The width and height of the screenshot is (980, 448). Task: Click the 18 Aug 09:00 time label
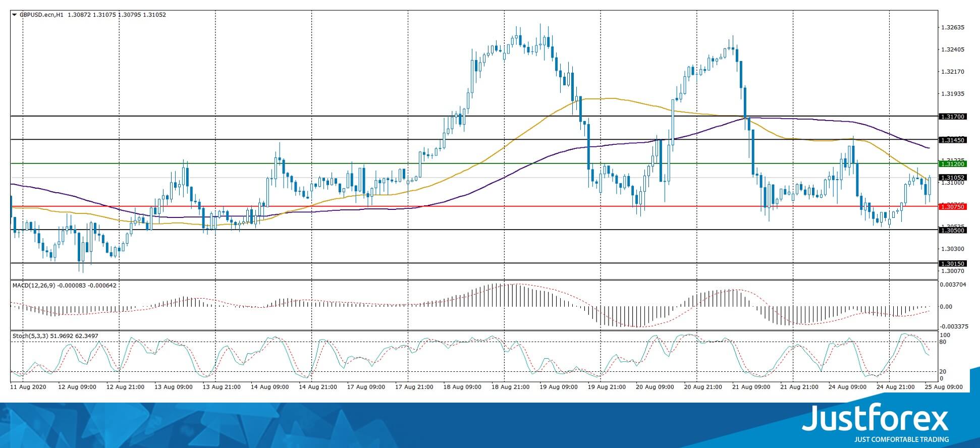(463, 387)
